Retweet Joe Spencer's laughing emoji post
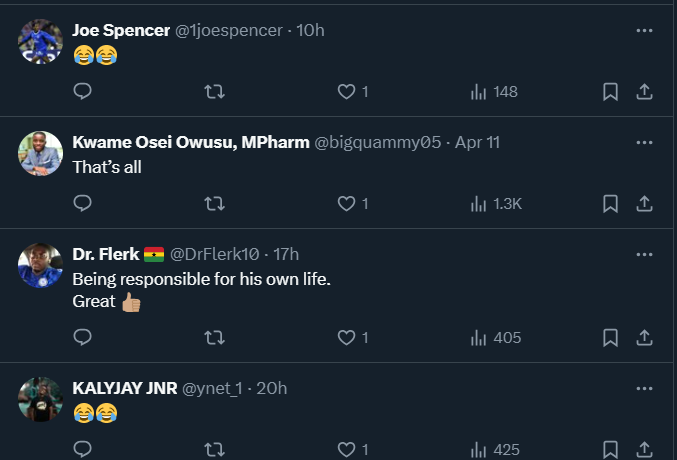Screen dimensions: 677x460 click(x=214, y=92)
